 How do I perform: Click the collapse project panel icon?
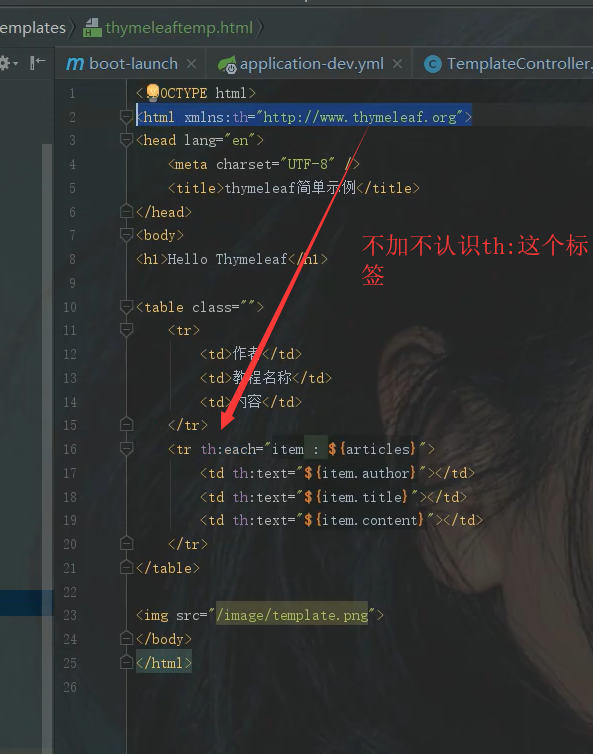[x=38, y=63]
